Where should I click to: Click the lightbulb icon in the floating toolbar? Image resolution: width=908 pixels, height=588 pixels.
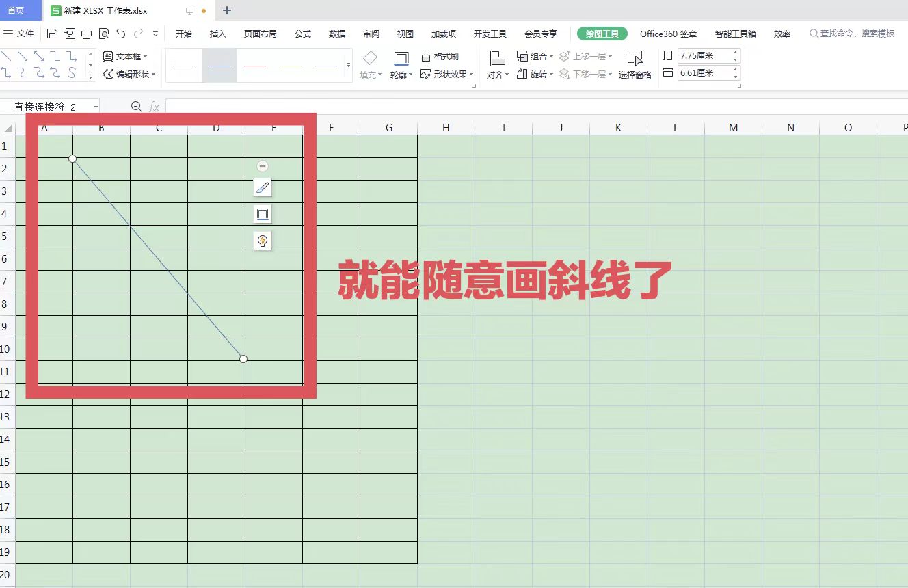pos(263,240)
